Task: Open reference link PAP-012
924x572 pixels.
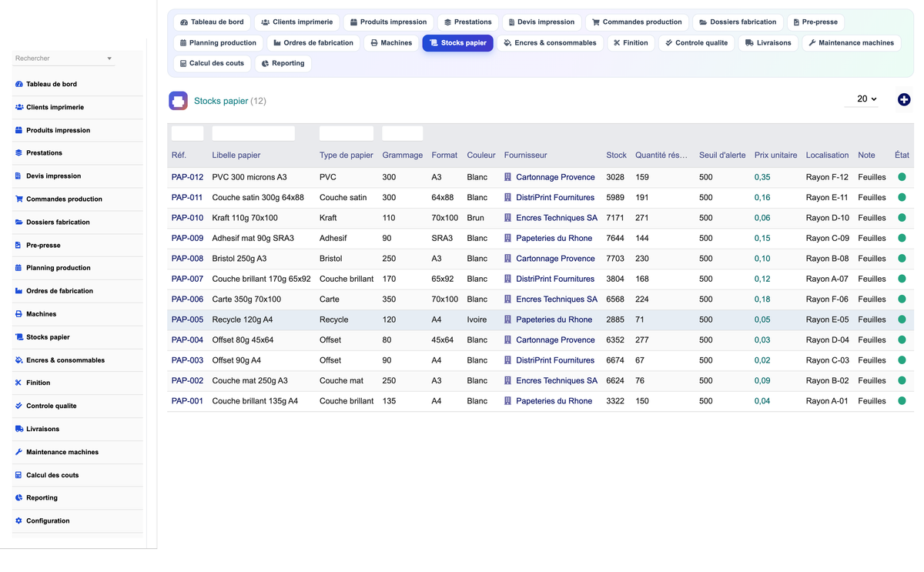Action: [187, 177]
